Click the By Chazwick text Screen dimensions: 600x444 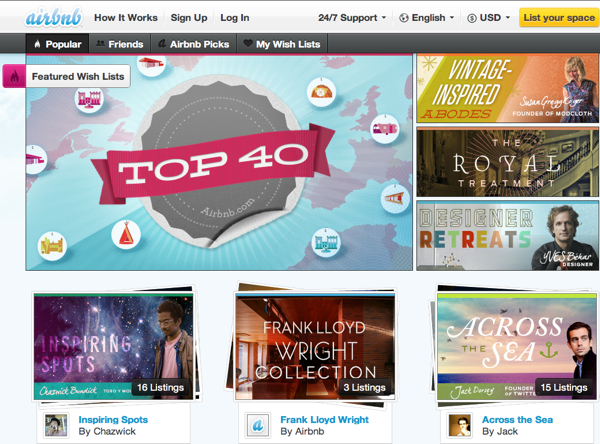pos(107,431)
